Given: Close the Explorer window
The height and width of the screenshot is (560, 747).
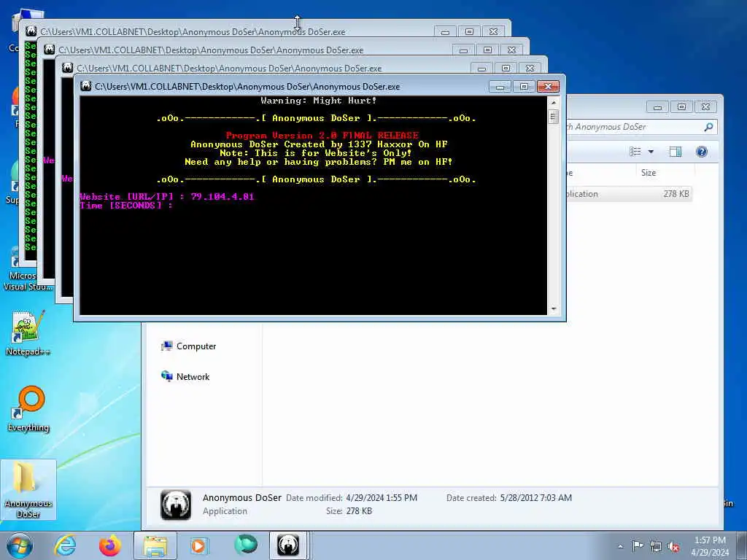Looking at the screenshot, I should click(705, 106).
